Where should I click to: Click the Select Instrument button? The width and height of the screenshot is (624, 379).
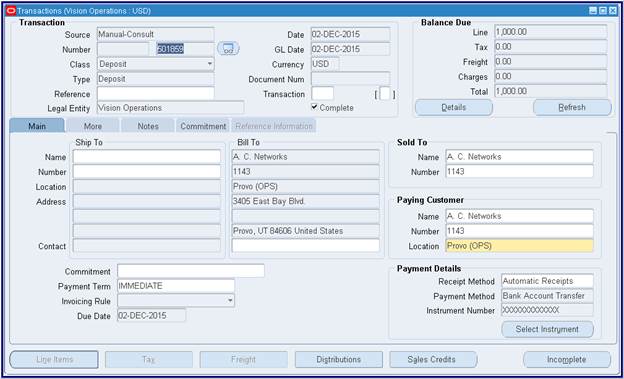[547, 329]
